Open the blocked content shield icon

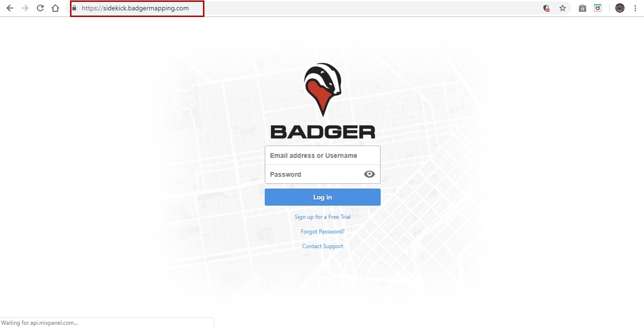[x=547, y=8]
